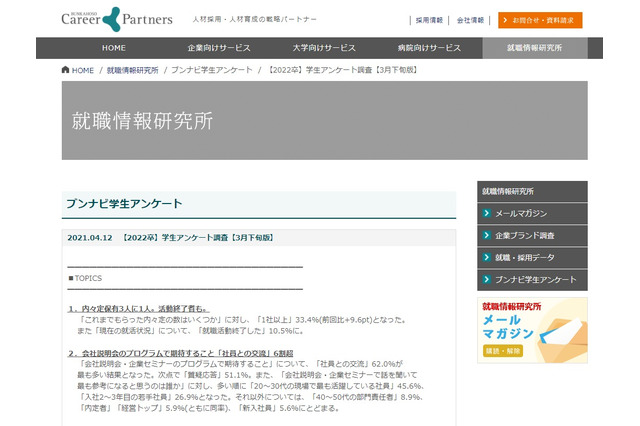640x426 pixels.
Task: Click topic 2 heading 会社説明会のプログラムで期待すること
Action: coord(180,353)
